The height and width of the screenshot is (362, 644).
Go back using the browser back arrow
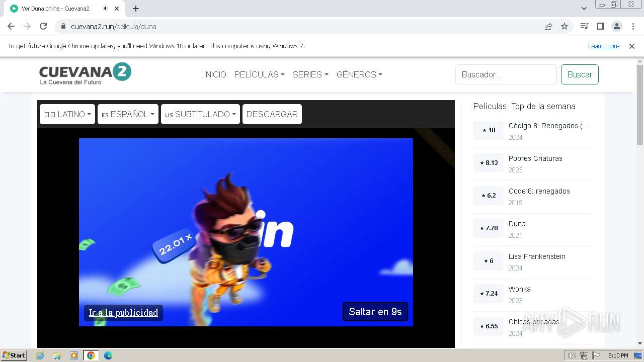(x=11, y=27)
